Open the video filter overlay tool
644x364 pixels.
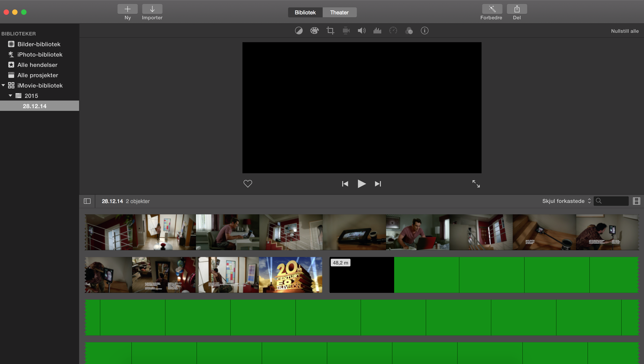click(409, 31)
